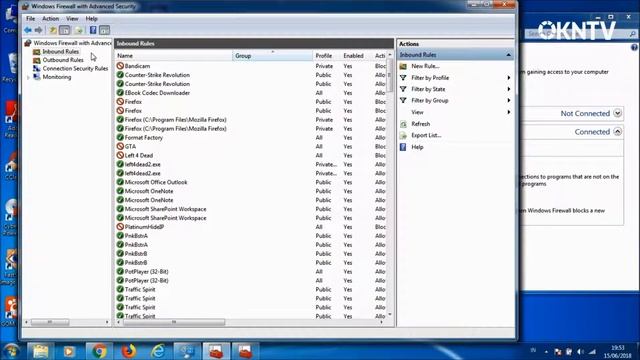Click Refresh in the Actions pane
640x360 pixels.
420,124
